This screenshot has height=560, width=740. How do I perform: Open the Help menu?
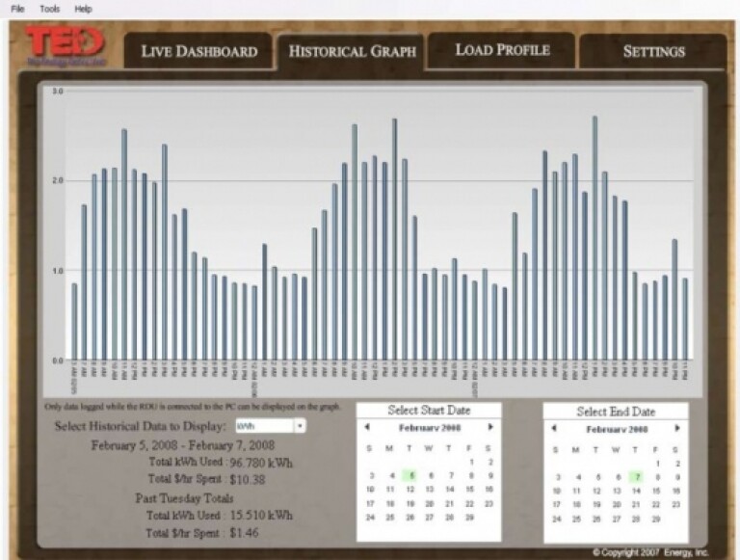(x=84, y=8)
